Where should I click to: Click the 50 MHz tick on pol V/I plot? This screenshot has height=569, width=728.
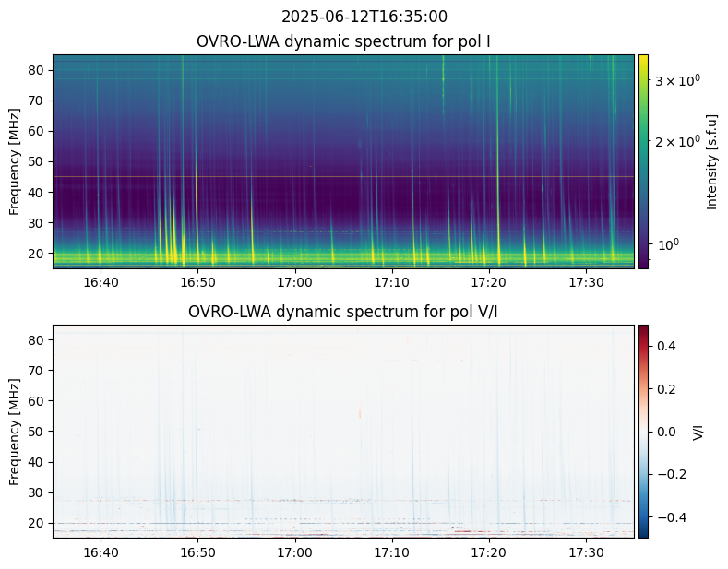39,432
